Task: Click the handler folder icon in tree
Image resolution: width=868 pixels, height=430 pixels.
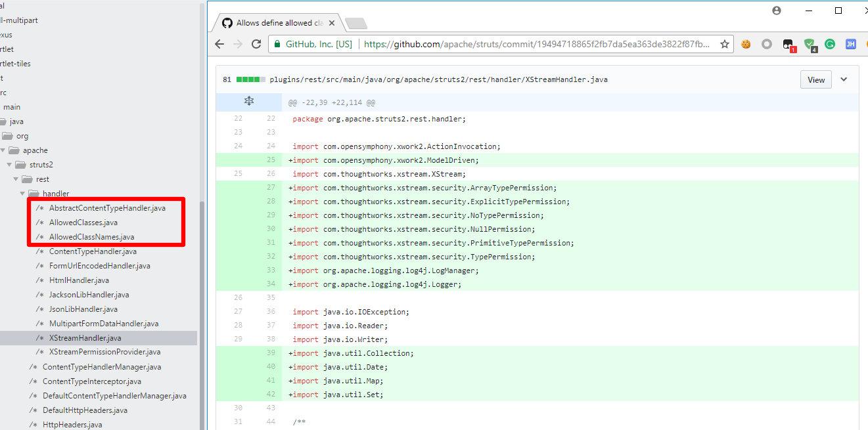Action: (x=33, y=194)
